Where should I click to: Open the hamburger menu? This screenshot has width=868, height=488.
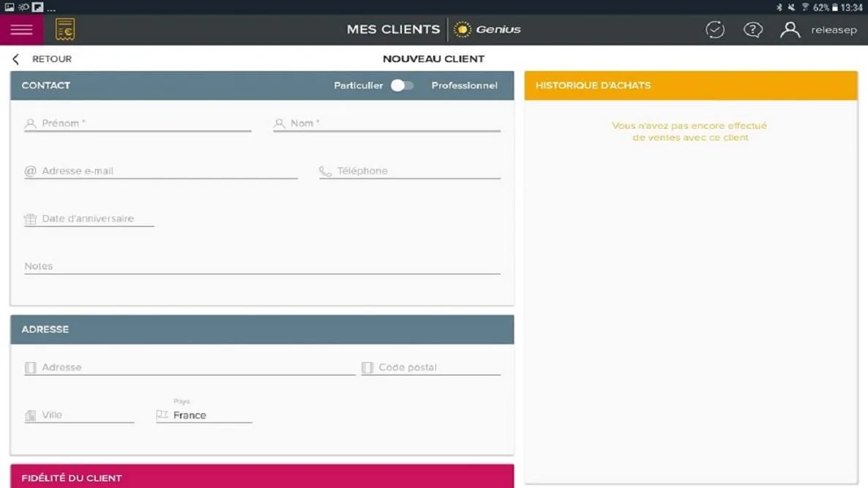click(21, 30)
